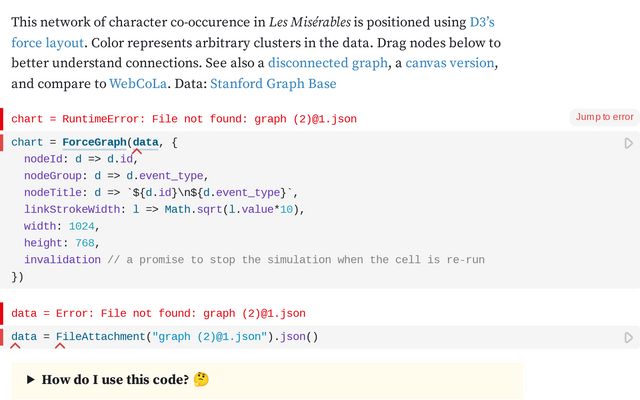Run the FileAttachment data cell

628,337
